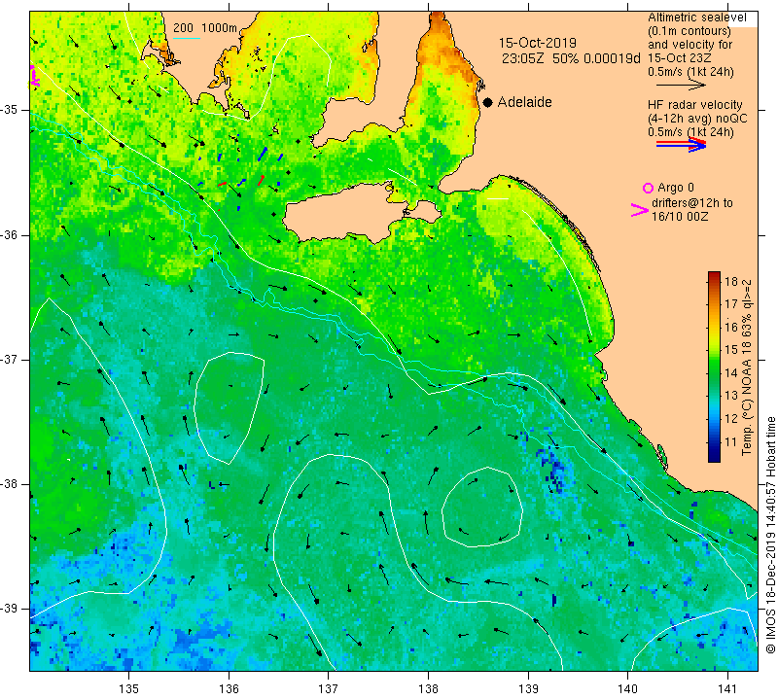Screen dimensions: 778x700
Task: Click the '23:05Z 50% 0.00019d' text
Action: point(571,58)
